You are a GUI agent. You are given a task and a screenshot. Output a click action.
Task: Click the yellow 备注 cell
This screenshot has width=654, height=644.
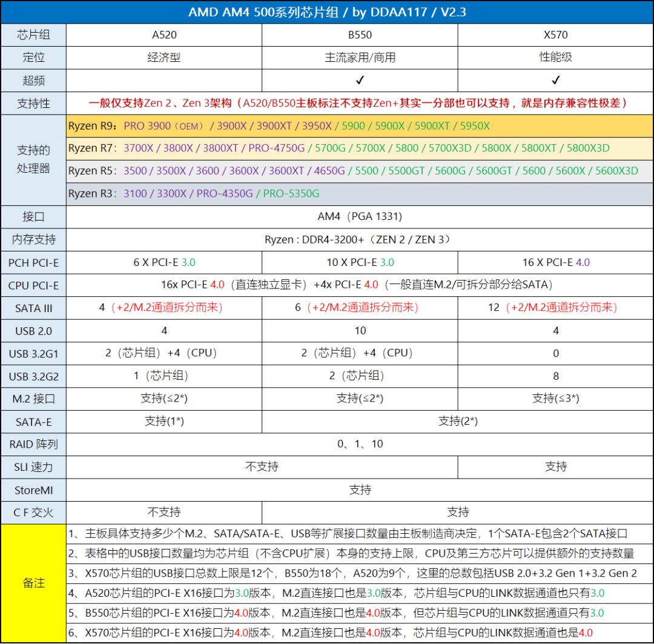(x=33, y=583)
